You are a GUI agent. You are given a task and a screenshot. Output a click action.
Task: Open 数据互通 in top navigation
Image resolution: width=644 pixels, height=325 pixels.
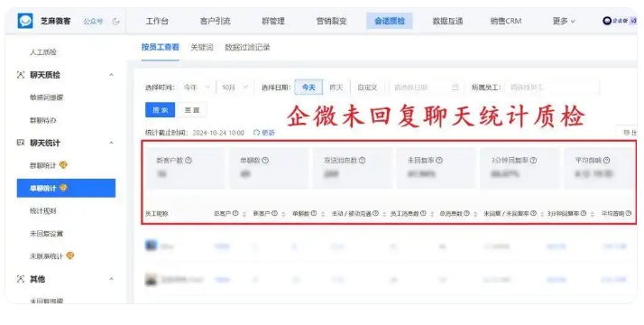pos(447,21)
